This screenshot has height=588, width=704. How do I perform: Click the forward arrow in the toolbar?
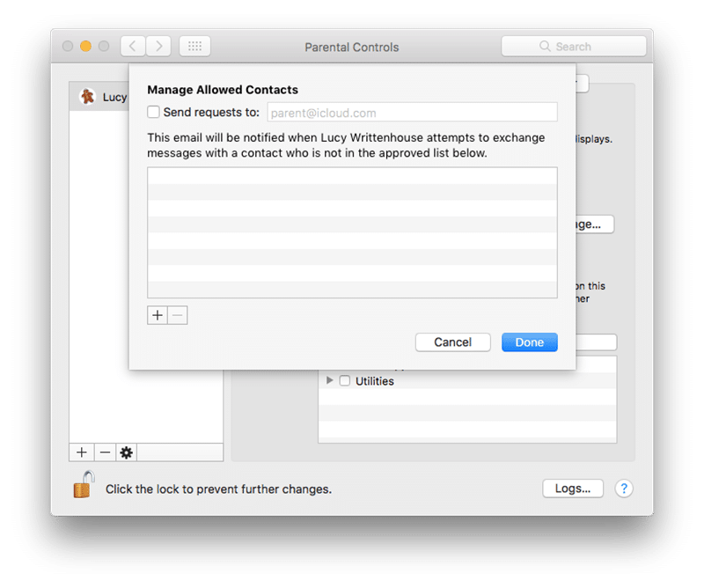point(158,47)
